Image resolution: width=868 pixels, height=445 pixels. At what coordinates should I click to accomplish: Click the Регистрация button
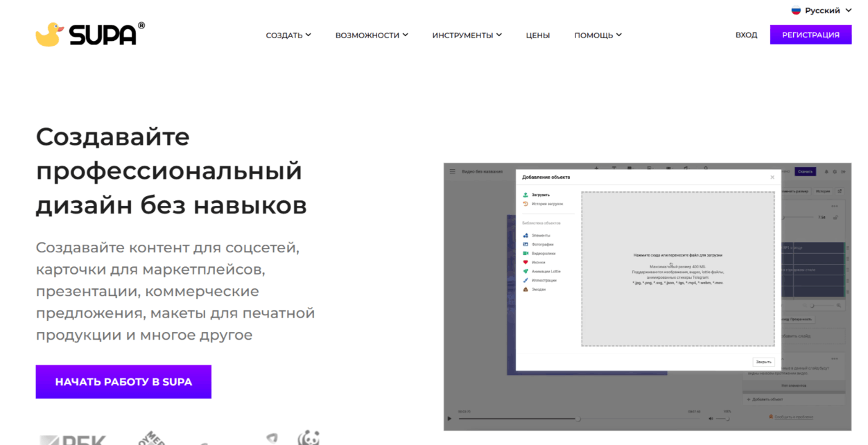tap(810, 35)
